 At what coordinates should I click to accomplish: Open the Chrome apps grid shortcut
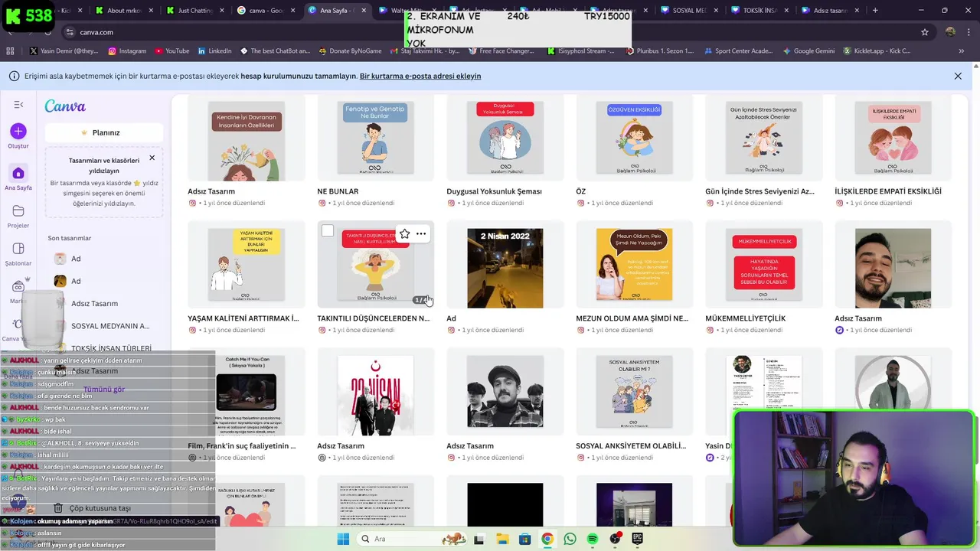10,51
